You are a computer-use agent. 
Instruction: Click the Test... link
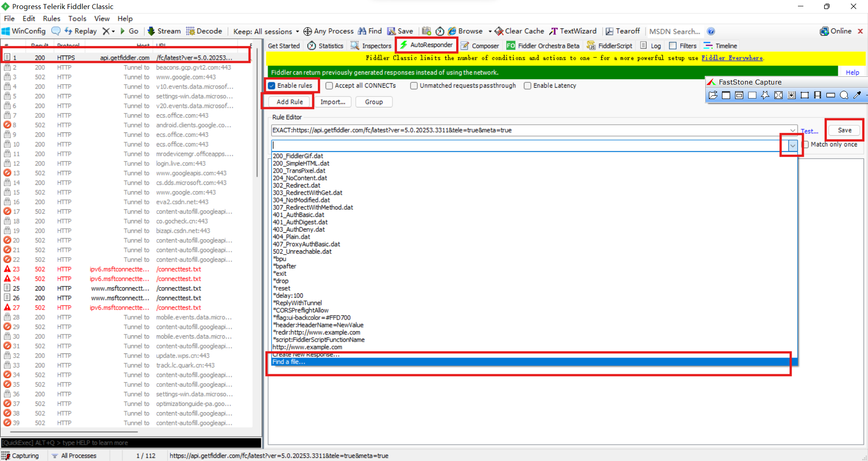[x=809, y=131]
